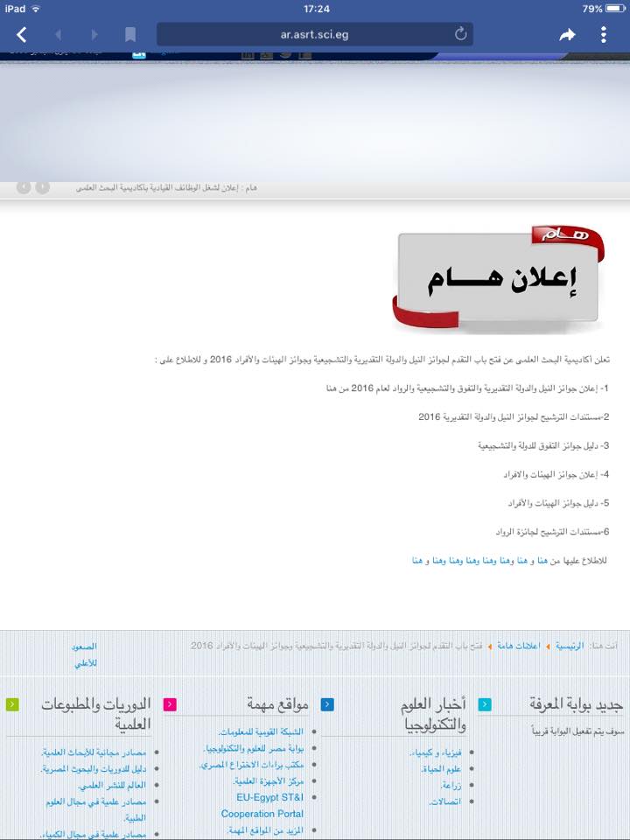Open the اعلانات هامة breadcrumb link

tap(518, 646)
